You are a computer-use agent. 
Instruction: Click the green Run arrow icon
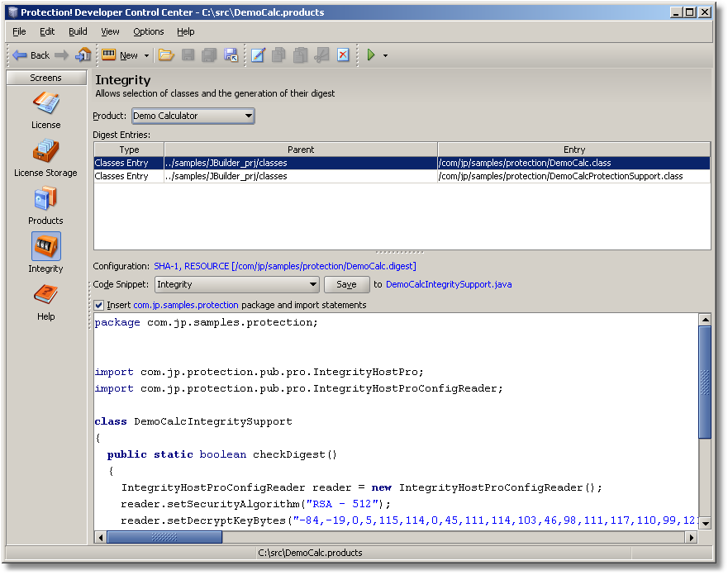(x=371, y=55)
